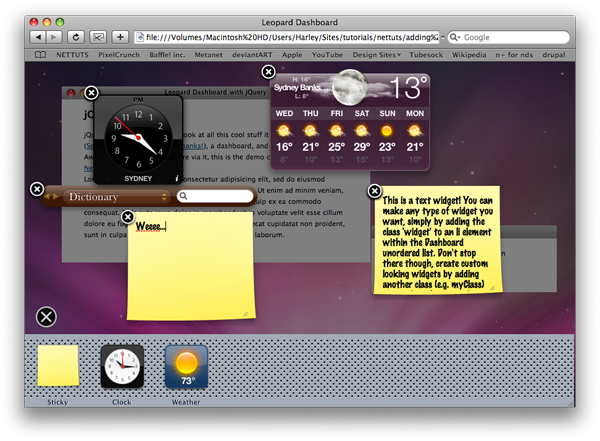
Task: Click the clock widget info 'i' button
Action: [x=177, y=178]
